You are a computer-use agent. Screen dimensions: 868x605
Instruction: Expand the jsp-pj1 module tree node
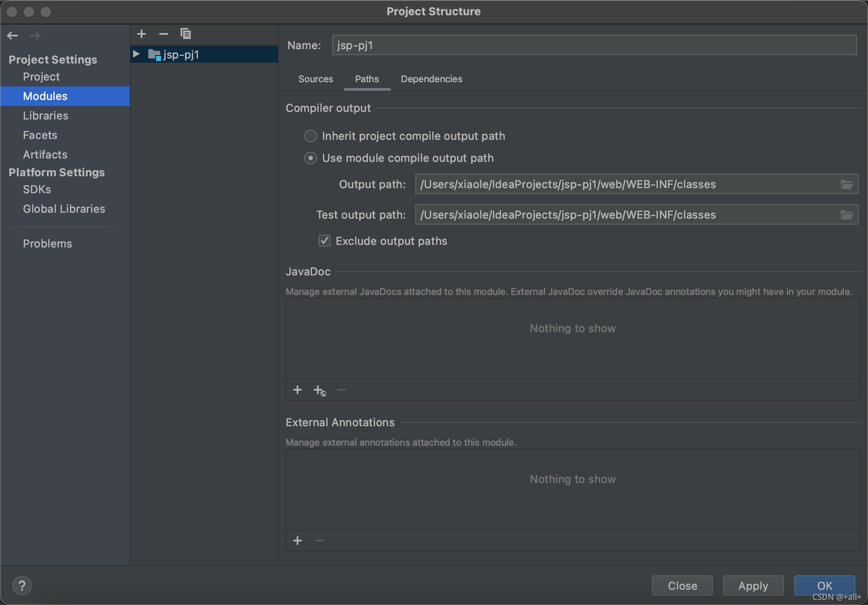coord(136,54)
